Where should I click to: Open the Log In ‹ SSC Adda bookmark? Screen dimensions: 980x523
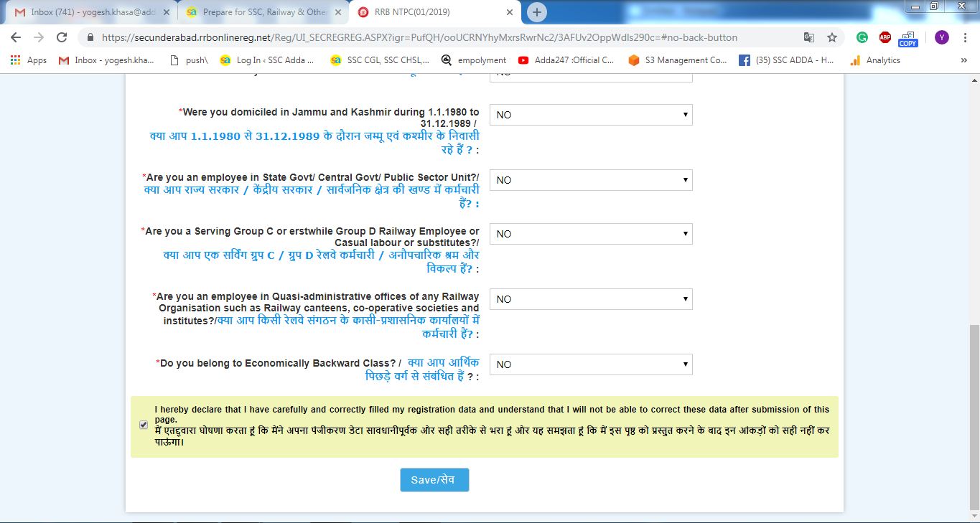pos(268,60)
